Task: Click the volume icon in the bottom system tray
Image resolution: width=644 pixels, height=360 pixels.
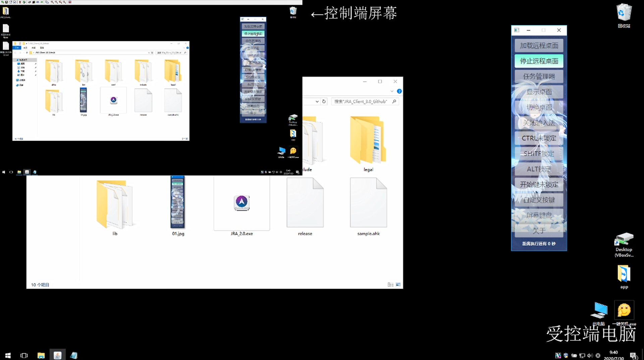Action: tap(590, 356)
